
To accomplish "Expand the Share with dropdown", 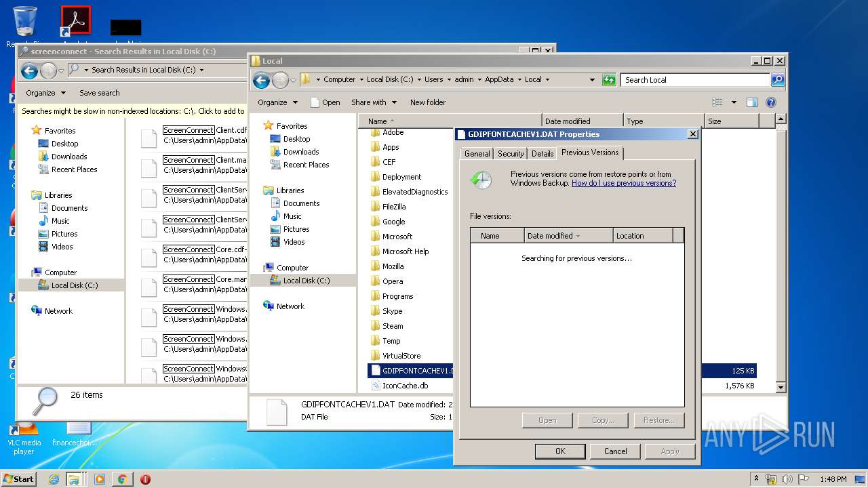I will click(x=373, y=102).
